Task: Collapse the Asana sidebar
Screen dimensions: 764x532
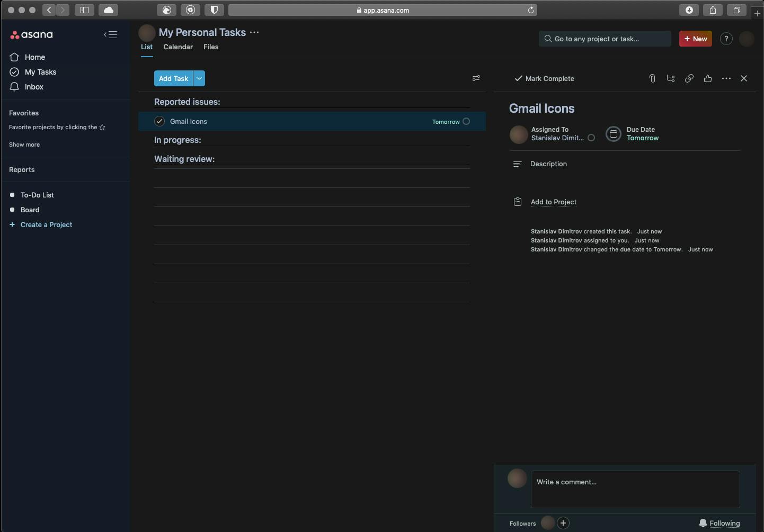Action: pyautogui.click(x=110, y=35)
